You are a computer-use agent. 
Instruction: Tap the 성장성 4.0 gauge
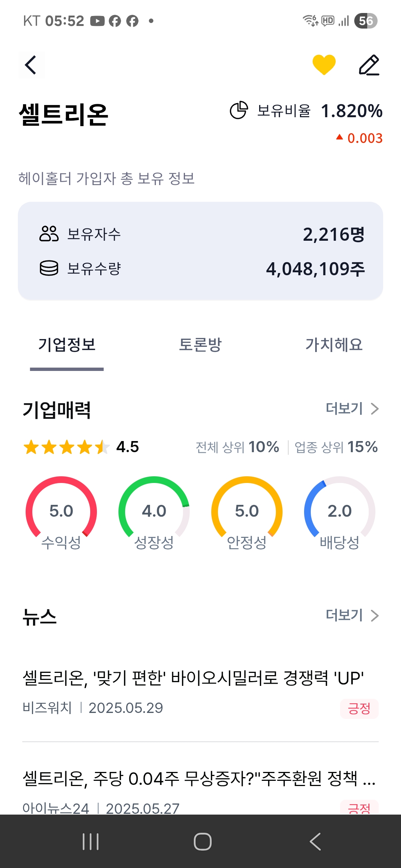(154, 512)
